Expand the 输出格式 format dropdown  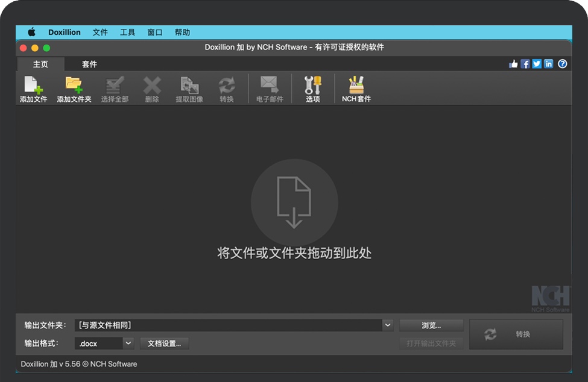tap(127, 342)
